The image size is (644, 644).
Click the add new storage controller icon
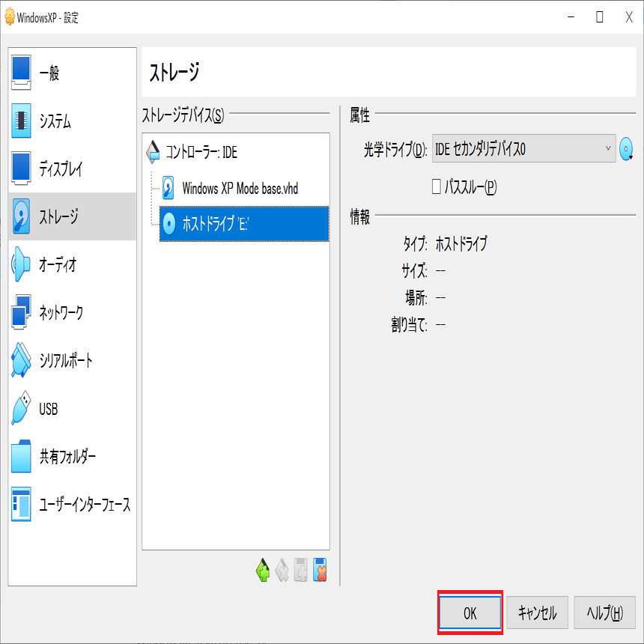click(263, 570)
